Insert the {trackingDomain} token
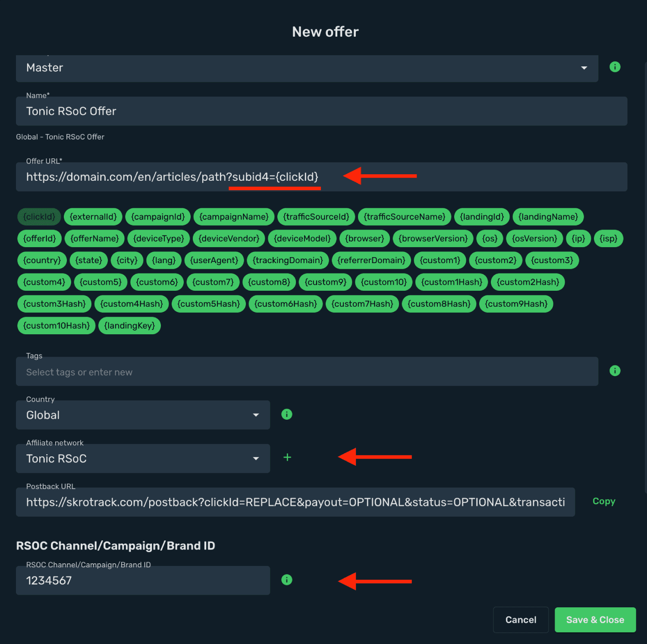This screenshot has height=644, width=647. pyautogui.click(x=288, y=260)
